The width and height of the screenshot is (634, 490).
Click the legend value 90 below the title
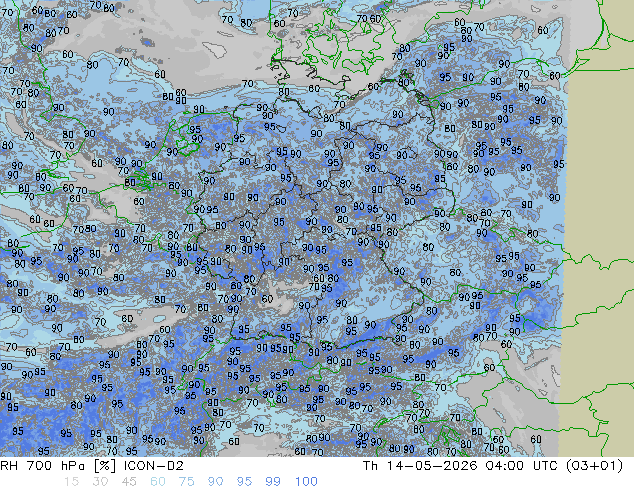[x=215, y=482]
